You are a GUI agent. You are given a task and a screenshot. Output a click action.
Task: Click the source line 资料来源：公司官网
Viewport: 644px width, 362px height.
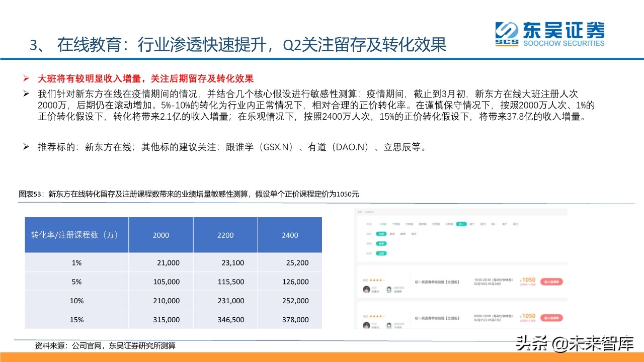coord(105,346)
